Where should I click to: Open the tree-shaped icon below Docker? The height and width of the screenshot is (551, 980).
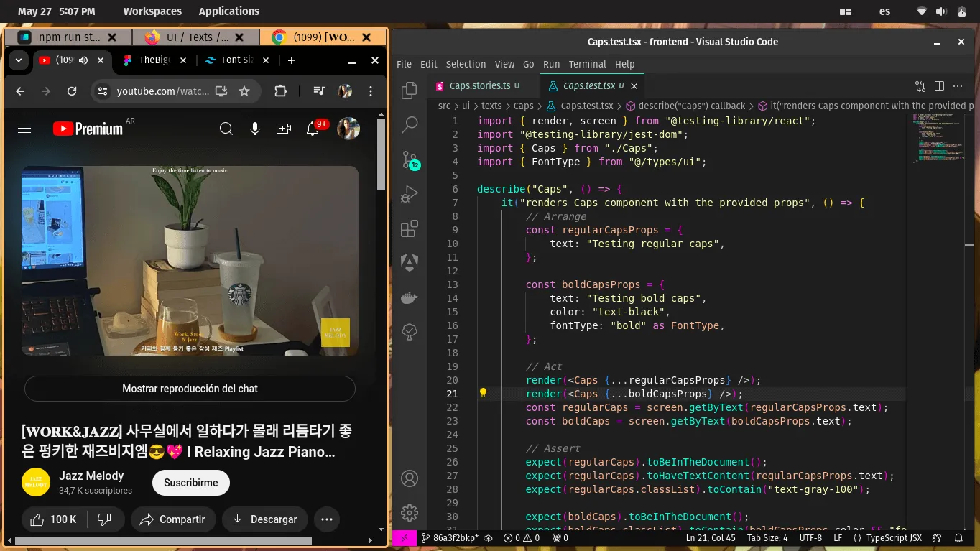pyautogui.click(x=410, y=332)
